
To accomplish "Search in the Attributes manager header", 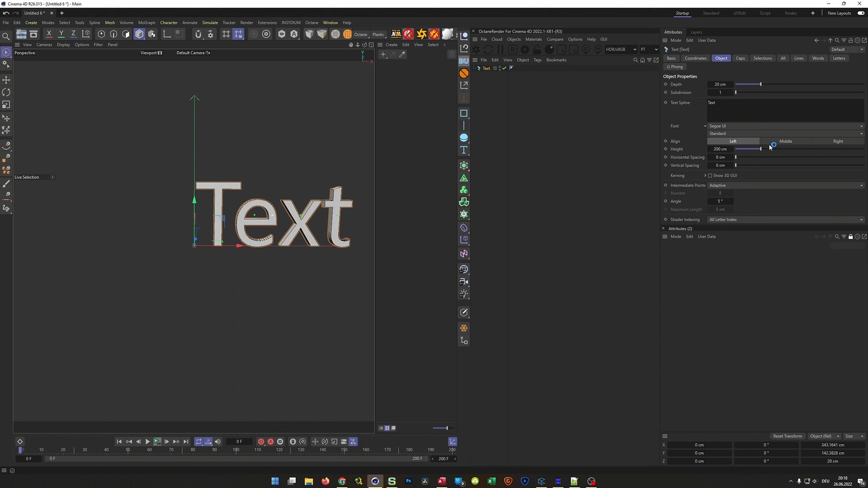I will (837, 40).
